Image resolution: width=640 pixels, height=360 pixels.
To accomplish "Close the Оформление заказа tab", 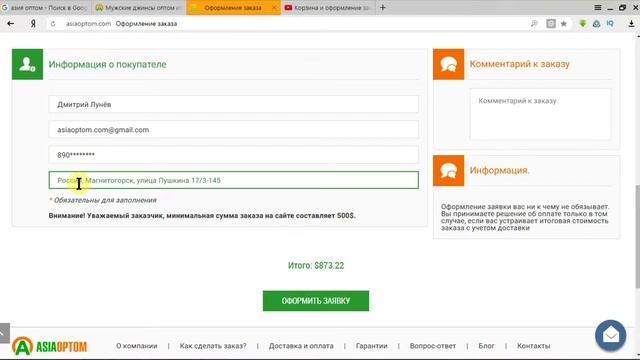I will pyautogui.click(x=274, y=8).
